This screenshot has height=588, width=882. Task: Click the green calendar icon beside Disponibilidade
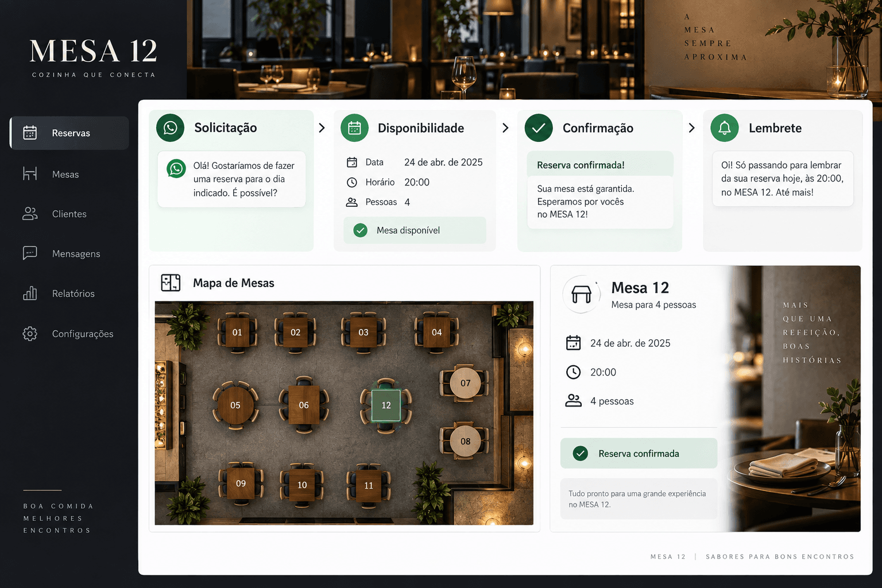(x=354, y=127)
